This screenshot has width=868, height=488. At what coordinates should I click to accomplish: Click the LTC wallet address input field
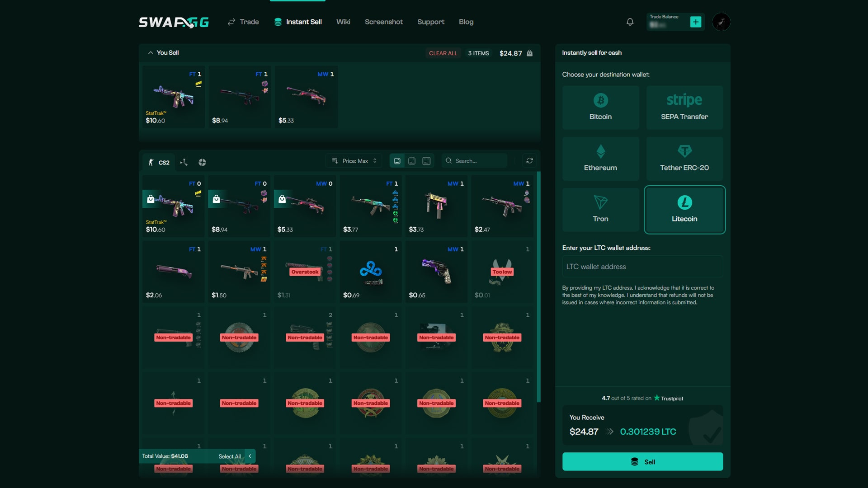(642, 267)
